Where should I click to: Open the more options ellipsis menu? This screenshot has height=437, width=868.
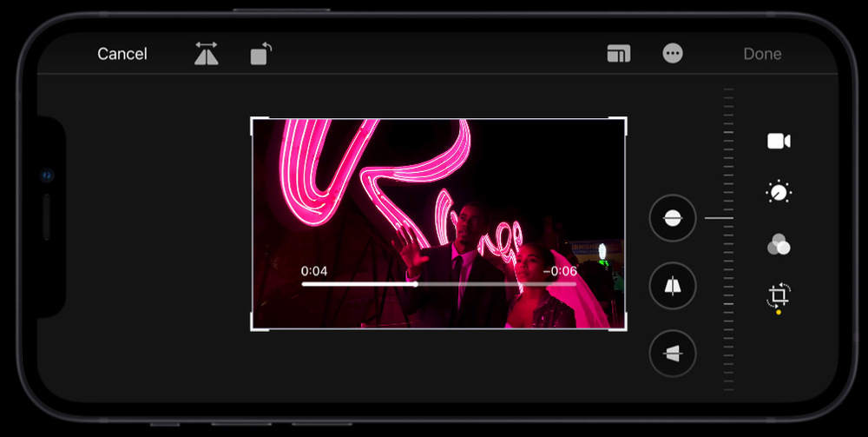[673, 54]
